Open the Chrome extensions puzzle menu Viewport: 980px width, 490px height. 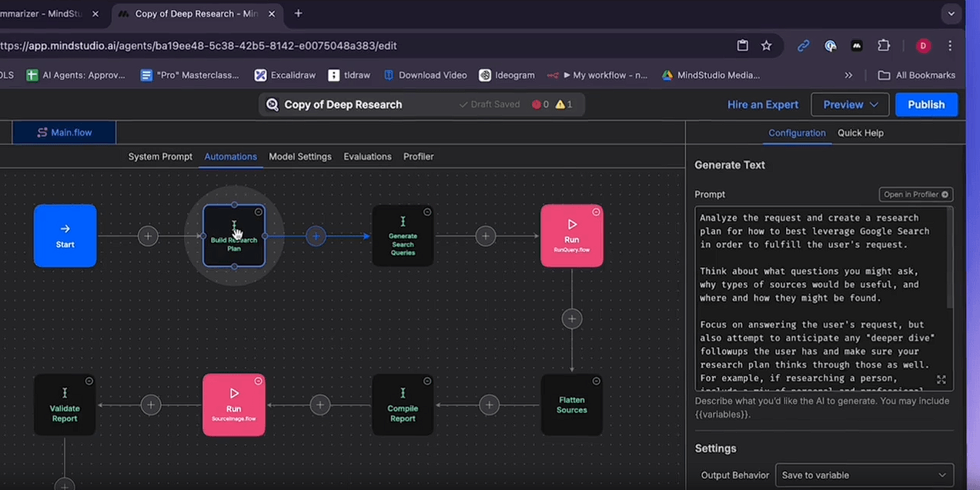(x=884, y=45)
